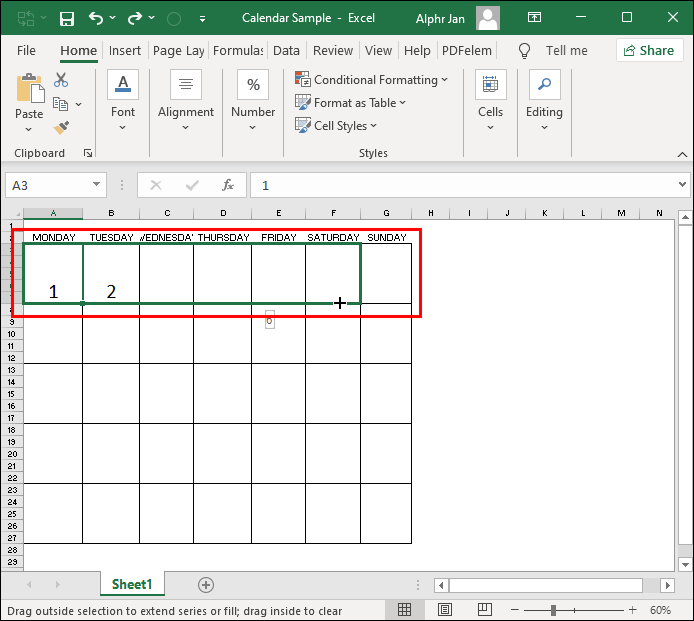Open the PDFelement tab

point(467,50)
